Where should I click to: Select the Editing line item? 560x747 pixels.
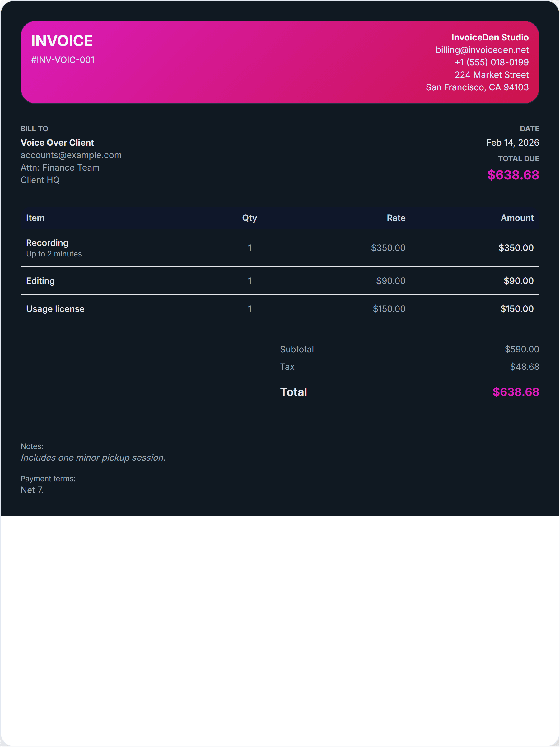[x=40, y=281]
